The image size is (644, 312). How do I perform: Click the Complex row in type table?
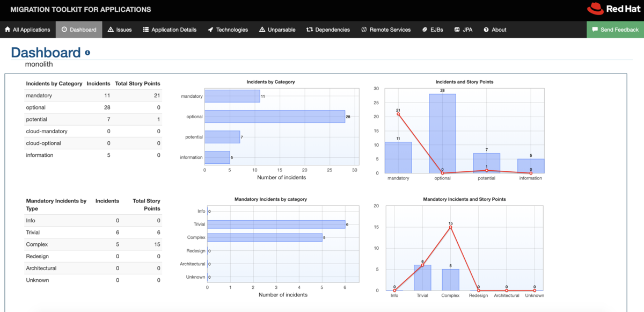93,244
